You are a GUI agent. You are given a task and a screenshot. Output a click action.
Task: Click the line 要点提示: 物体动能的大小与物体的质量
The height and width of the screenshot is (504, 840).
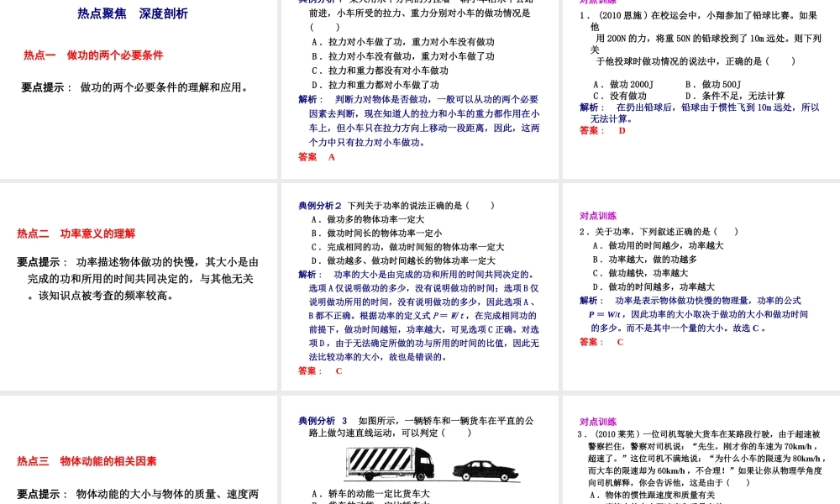click(x=138, y=494)
